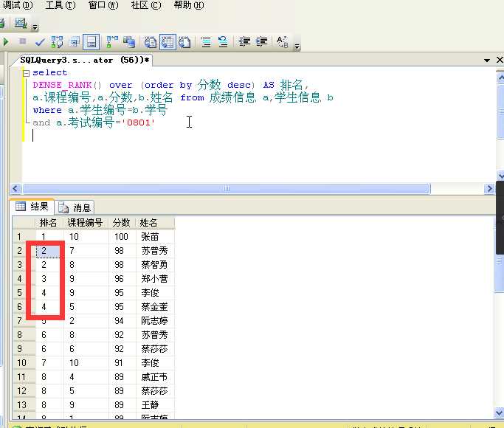The image size is (504, 428).
Task: Select score cell 94
Action: pyautogui.click(x=122, y=321)
